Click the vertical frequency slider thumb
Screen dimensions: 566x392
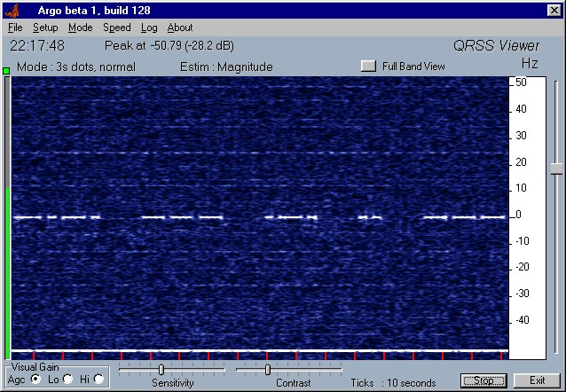[555, 168]
